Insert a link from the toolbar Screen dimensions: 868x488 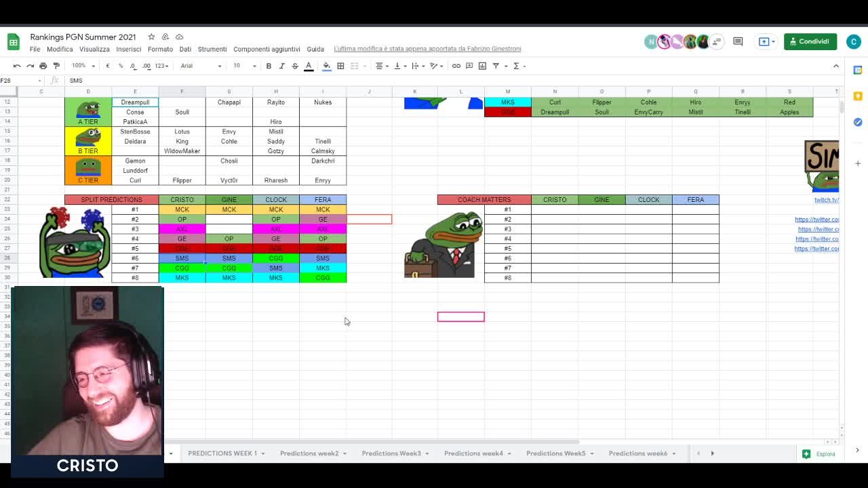tap(456, 66)
